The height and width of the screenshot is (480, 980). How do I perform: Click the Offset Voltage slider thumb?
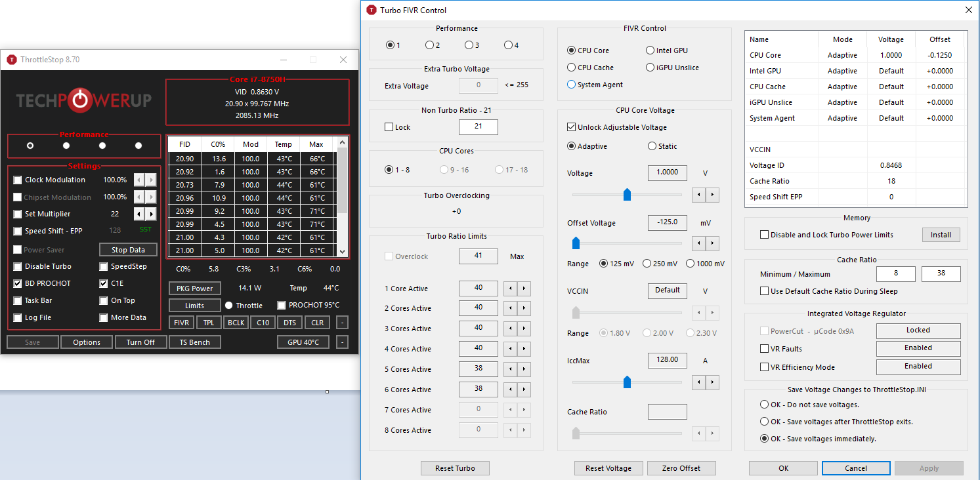[576, 243]
